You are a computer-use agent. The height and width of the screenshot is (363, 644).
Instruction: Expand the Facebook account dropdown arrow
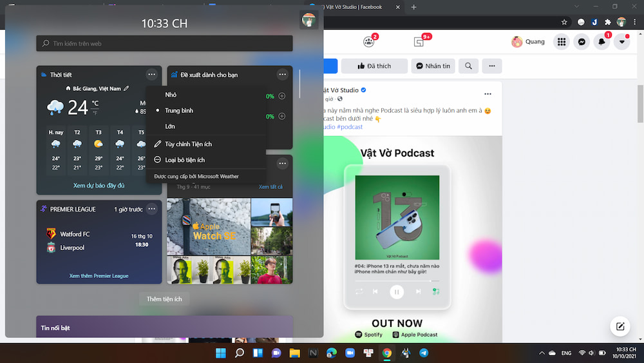[x=622, y=42]
